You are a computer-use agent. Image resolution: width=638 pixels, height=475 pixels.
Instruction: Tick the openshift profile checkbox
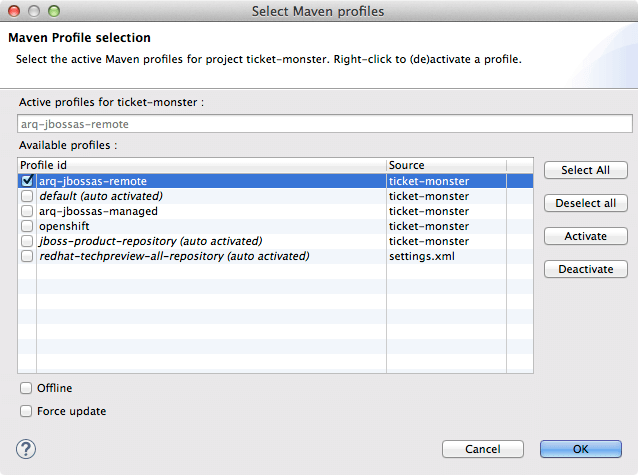(27, 226)
